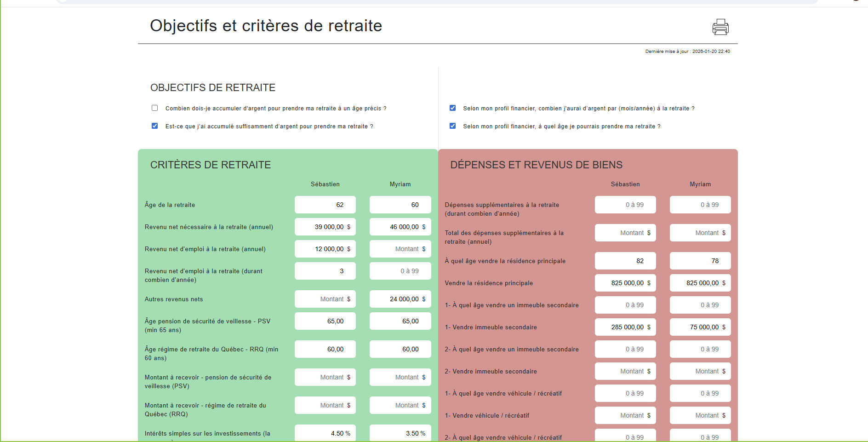Uncheck "Selon mon profil financier, combien j'aurai d'argent"
Screen dimensions: 868x442
tap(452, 108)
